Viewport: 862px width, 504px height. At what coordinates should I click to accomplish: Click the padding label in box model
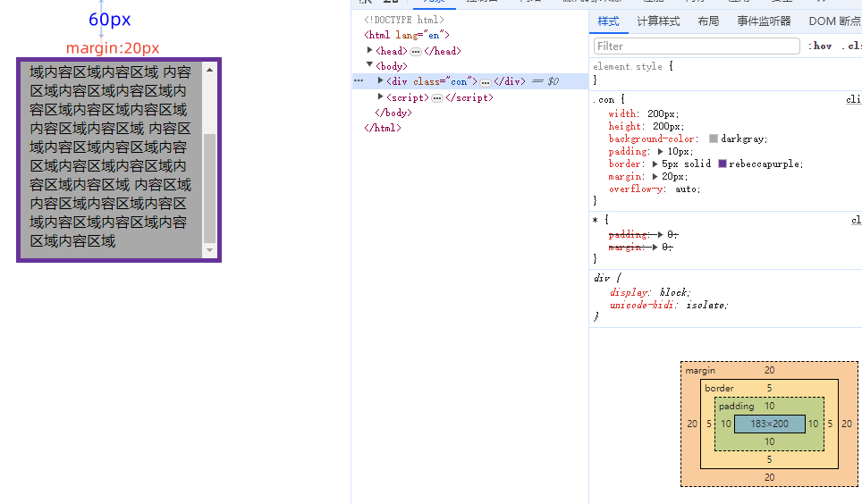point(736,406)
